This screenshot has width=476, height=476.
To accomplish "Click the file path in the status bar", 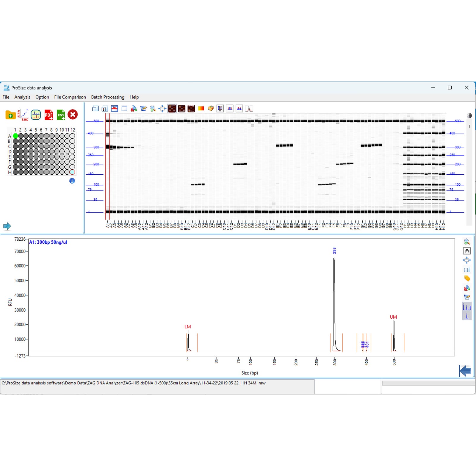I will coord(134,383).
